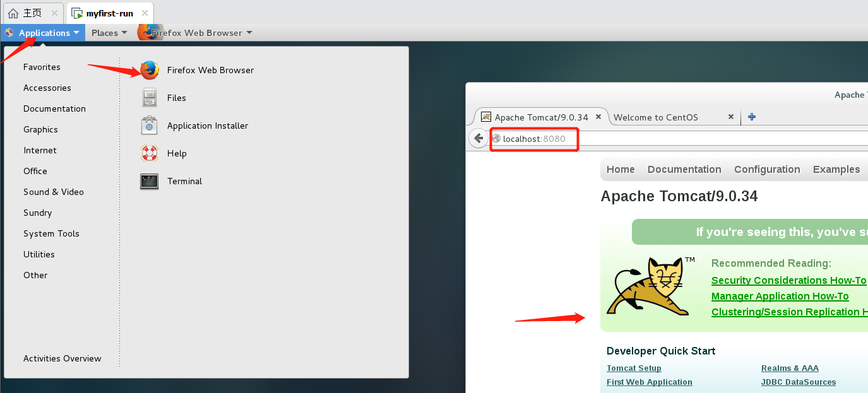This screenshot has width=868, height=393.
Task: Switch to Welcome to CentOS browser tab
Action: pyautogui.click(x=656, y=117)
